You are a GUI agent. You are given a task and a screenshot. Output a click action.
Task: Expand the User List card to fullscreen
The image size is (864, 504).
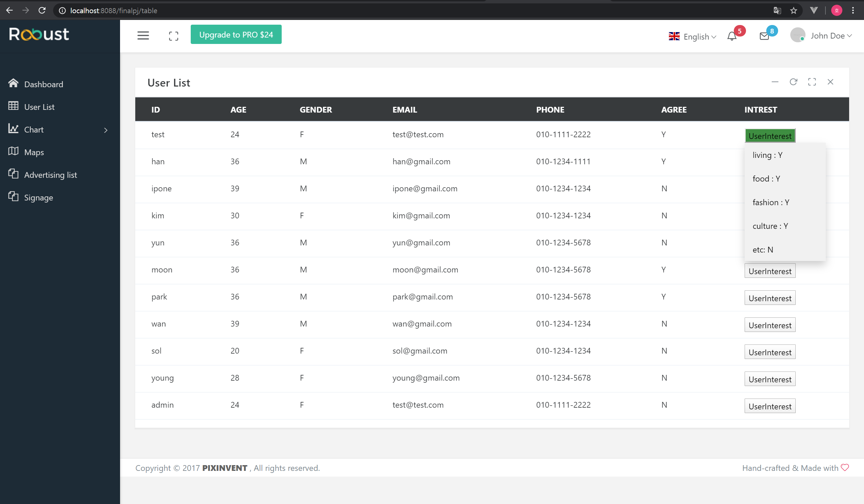tap(812, 82)
